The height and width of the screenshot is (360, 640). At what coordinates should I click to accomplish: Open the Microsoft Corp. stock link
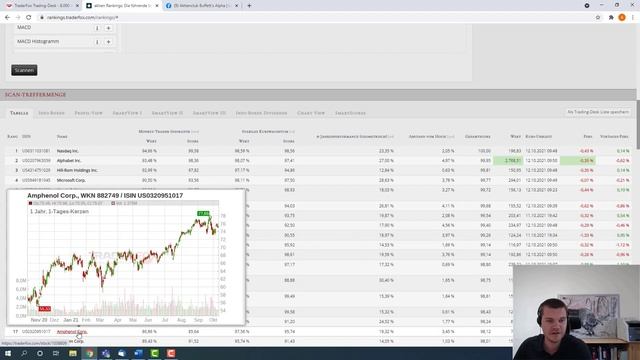(x=71, y=180)
